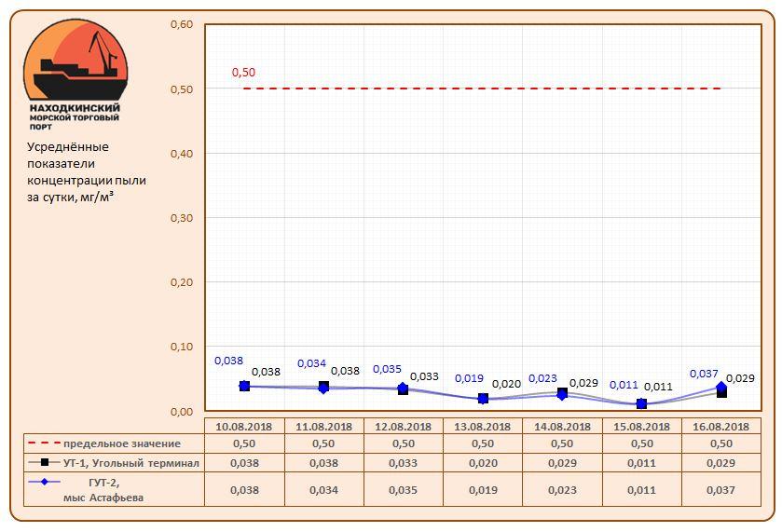Click the black square legend marker for УТ-1

(43, 463)
